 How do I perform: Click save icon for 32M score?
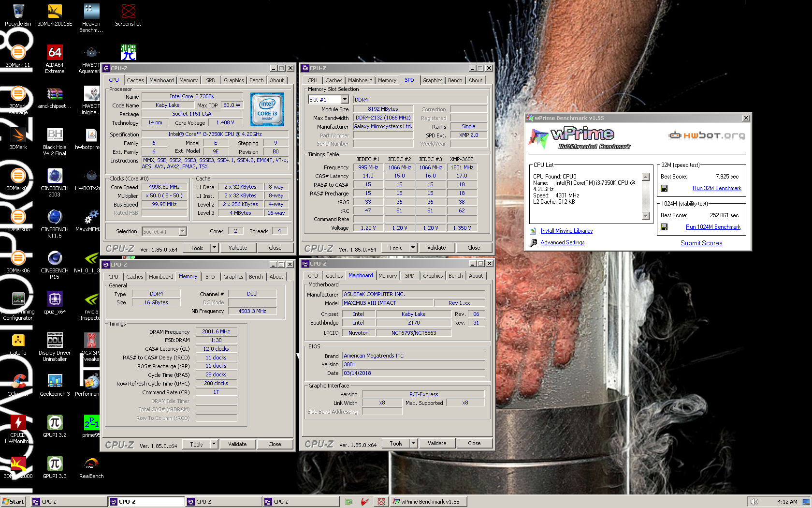click(x=664, y=188)
